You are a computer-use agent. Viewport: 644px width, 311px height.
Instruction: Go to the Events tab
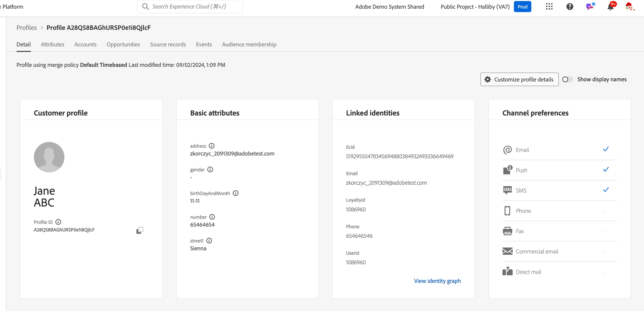click(x=204, y=44)
